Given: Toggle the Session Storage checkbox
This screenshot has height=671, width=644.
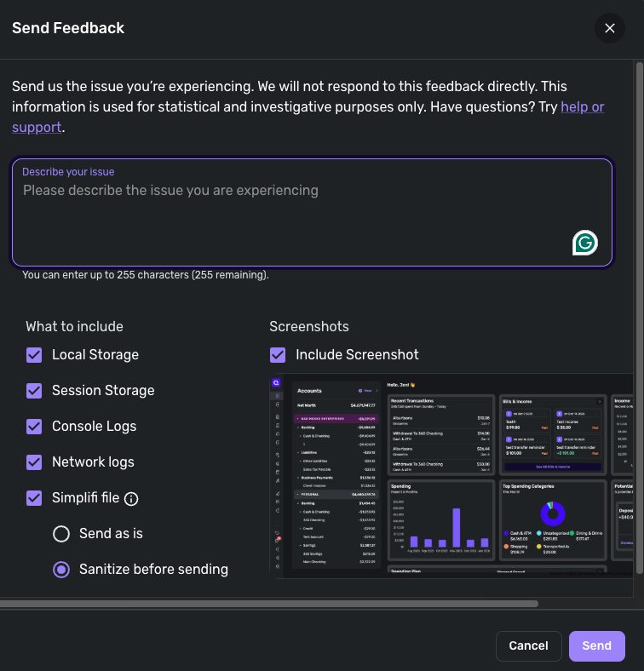Looking at the screenshot, I should [34, 391].
